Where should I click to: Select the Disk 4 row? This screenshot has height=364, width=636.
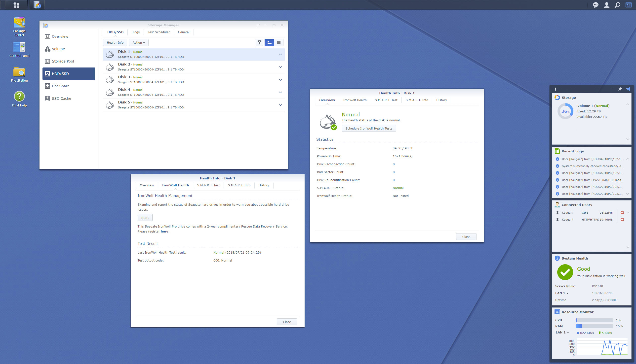(x=194, y=92)
